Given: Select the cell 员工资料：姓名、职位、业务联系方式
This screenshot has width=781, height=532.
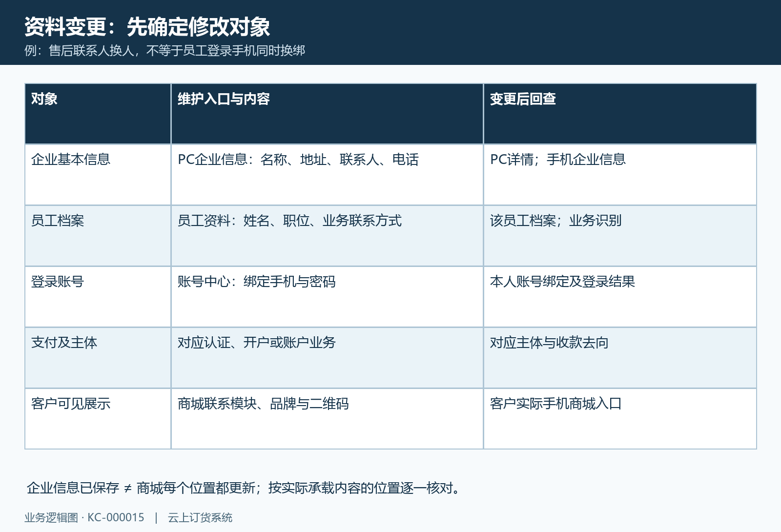Looking at the screenshot, I should [327, 236].
